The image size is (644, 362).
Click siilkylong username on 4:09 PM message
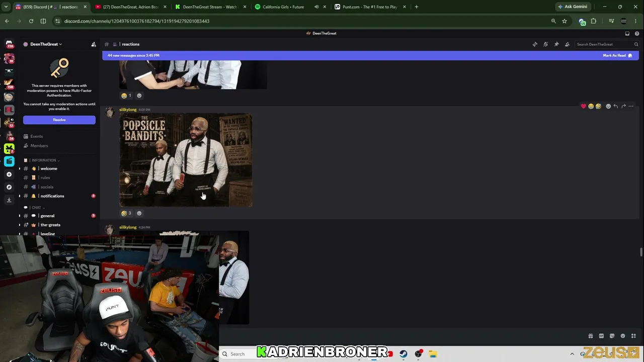[x=128, y=110]
